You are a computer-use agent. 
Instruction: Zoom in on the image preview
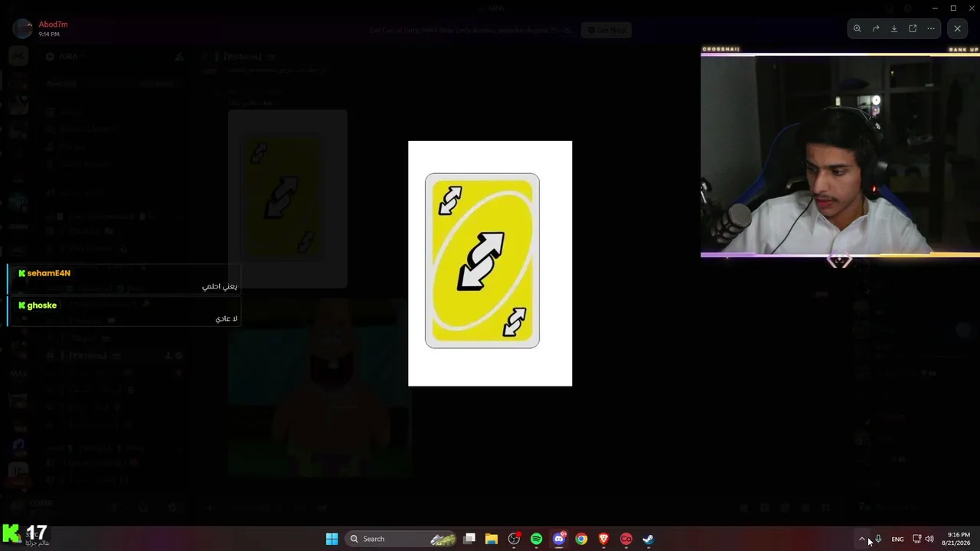tap(857, 29)
